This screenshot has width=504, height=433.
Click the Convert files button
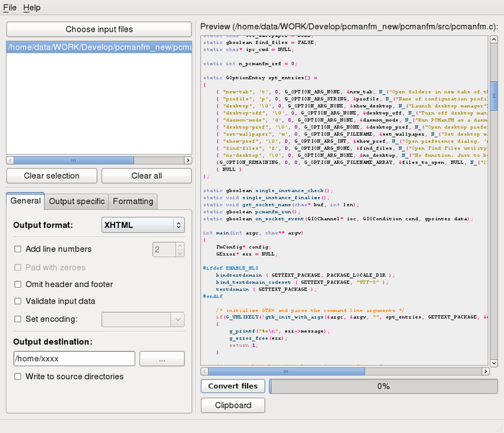pos(233,386)
